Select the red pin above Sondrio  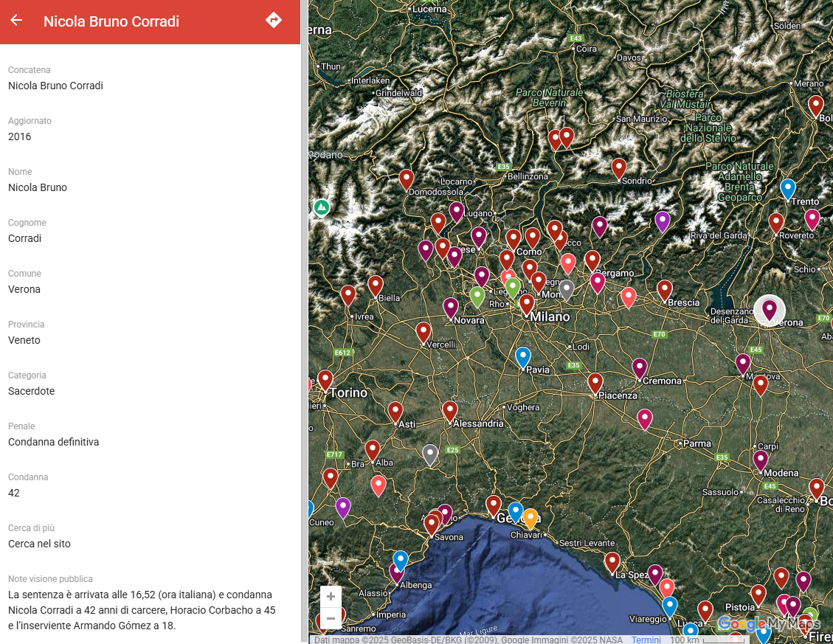point(619,168)
